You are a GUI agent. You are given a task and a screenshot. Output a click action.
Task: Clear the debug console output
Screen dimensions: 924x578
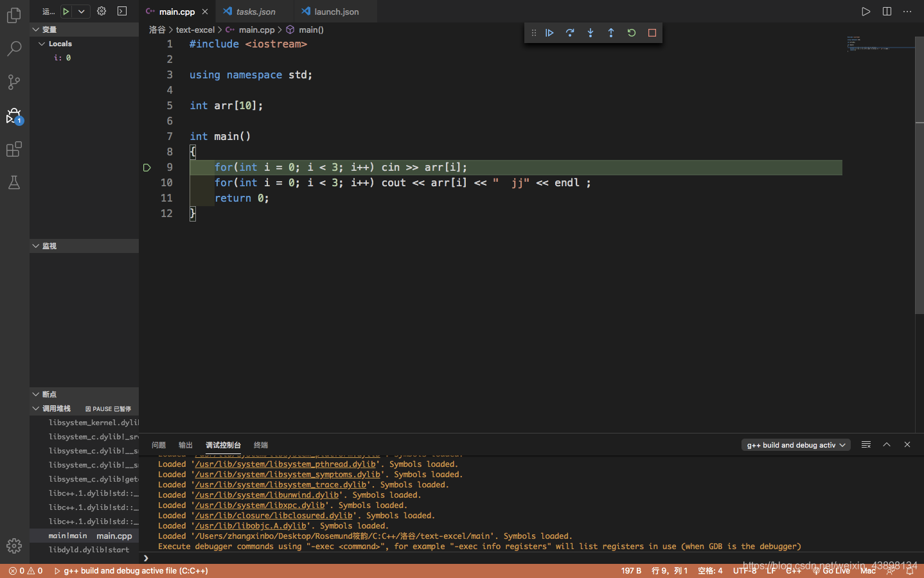coord(866,444)
